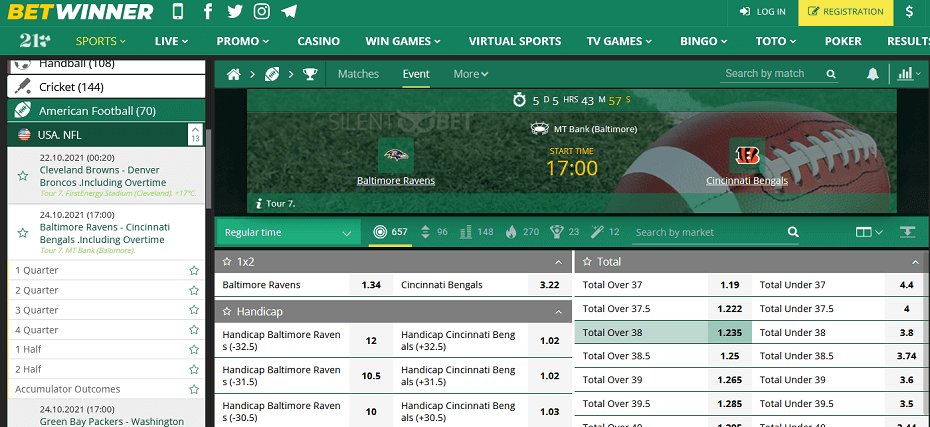Open the Cincinnati Bengals team link
Image resolution: width=930 pixels, height=427 pixels.
747,180
